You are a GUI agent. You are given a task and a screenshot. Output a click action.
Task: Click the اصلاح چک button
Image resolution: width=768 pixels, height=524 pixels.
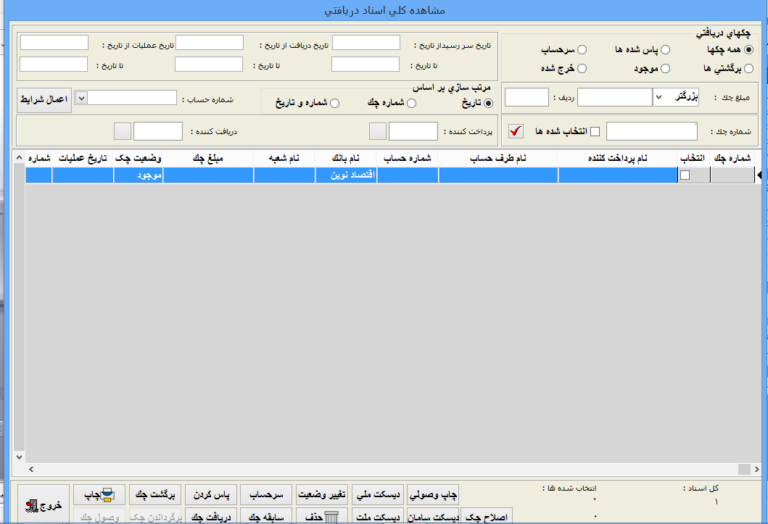point(486,516)
